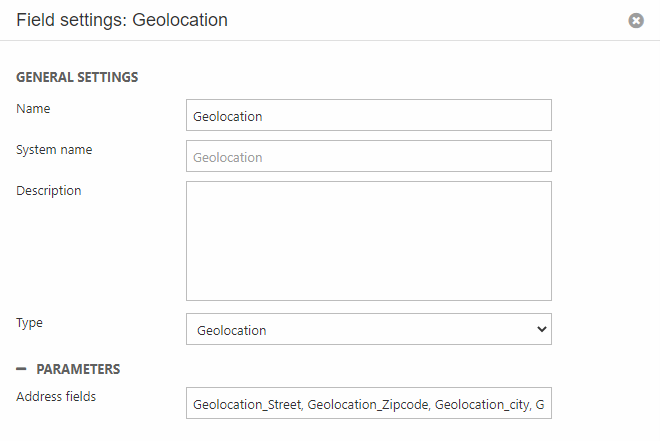This screenshot has width=660, height=441.
Task: Click the Type label
Action: [30, 323]
